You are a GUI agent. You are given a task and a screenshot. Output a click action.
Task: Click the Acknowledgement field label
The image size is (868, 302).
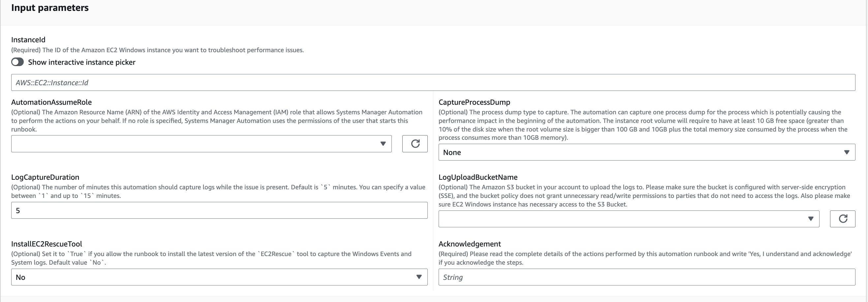click(470, 244)
